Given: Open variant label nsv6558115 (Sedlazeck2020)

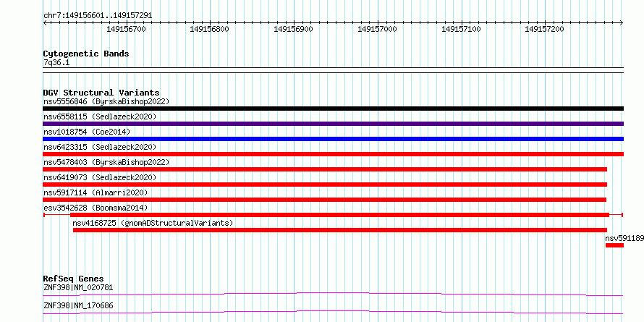Looking at the screenshot, I should [x=100, y=116].
